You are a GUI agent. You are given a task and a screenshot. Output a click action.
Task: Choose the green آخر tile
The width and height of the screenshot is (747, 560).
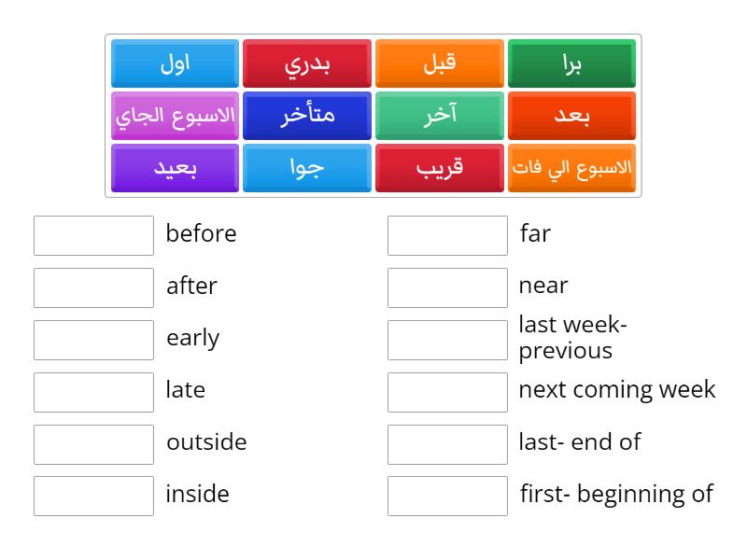[x=439, y=116]
